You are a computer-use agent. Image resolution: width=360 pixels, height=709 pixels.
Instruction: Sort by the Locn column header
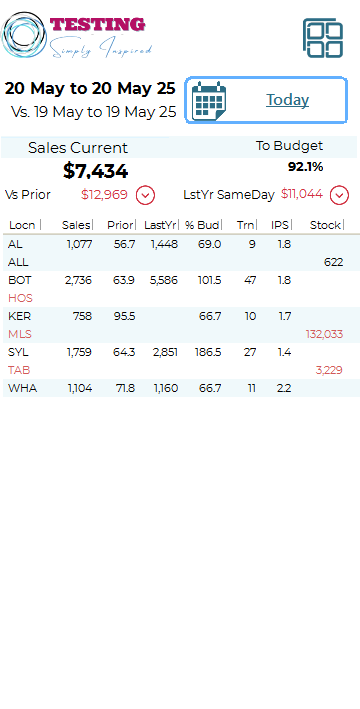(25, 225)
